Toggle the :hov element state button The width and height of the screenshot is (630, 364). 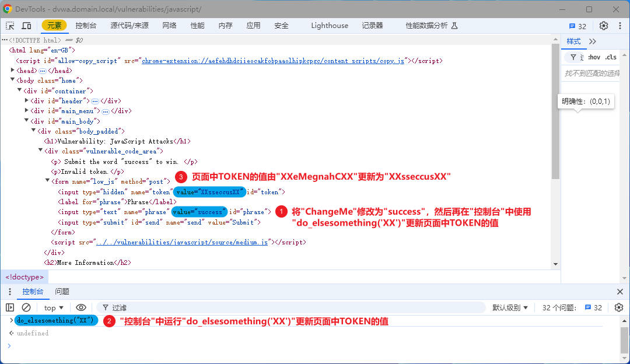tap(594, 57)
